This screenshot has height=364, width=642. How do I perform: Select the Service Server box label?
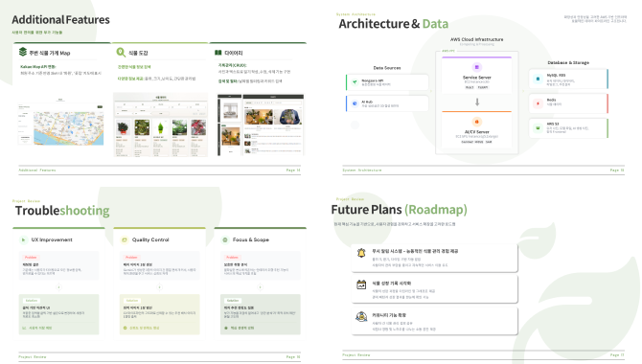477,78
